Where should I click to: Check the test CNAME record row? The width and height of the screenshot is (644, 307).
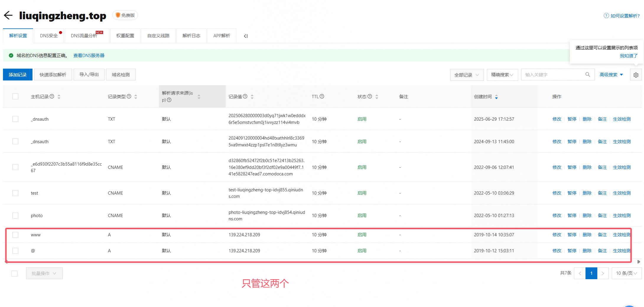[15, 193]
